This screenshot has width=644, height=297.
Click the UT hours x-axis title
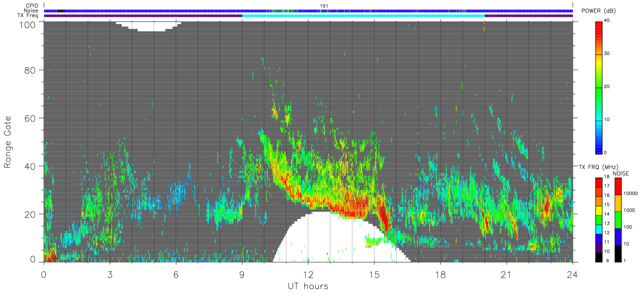[308, 286]
